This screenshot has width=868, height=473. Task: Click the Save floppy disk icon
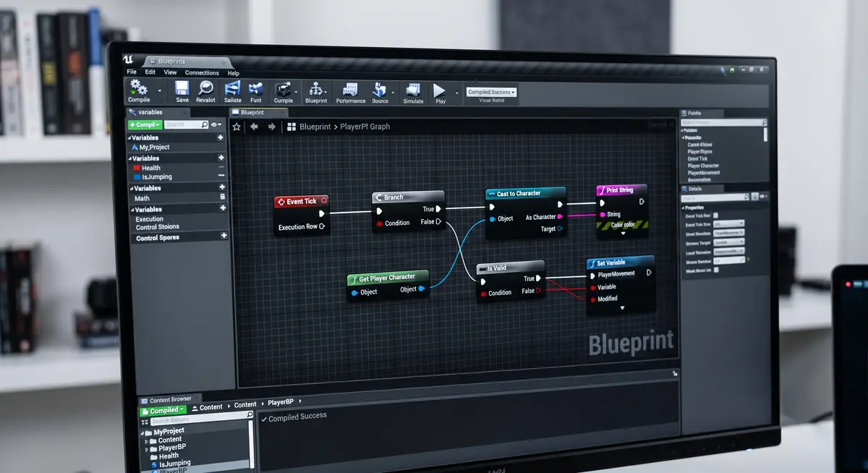pos(182,88)
